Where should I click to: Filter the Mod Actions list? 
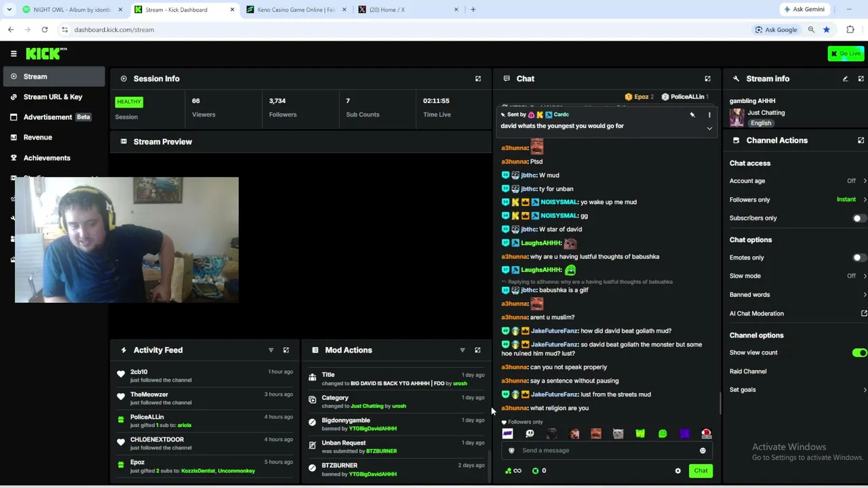click(x=462, y=350)
